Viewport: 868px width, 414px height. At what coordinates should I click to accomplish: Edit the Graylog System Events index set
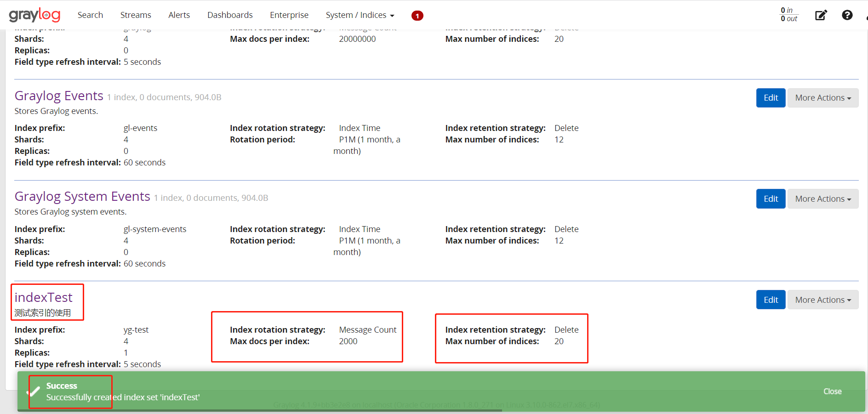[x=771, y=199]
